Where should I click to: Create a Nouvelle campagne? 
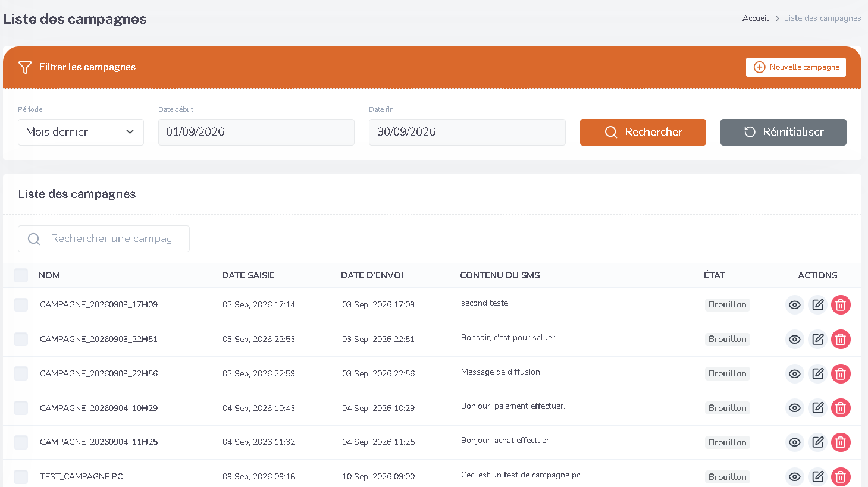(796, 67)
